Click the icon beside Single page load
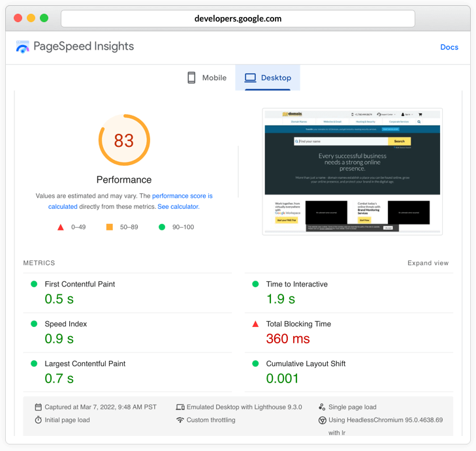Image resolution: width=476 pixels, height=451 pixels. coord(322,407)
